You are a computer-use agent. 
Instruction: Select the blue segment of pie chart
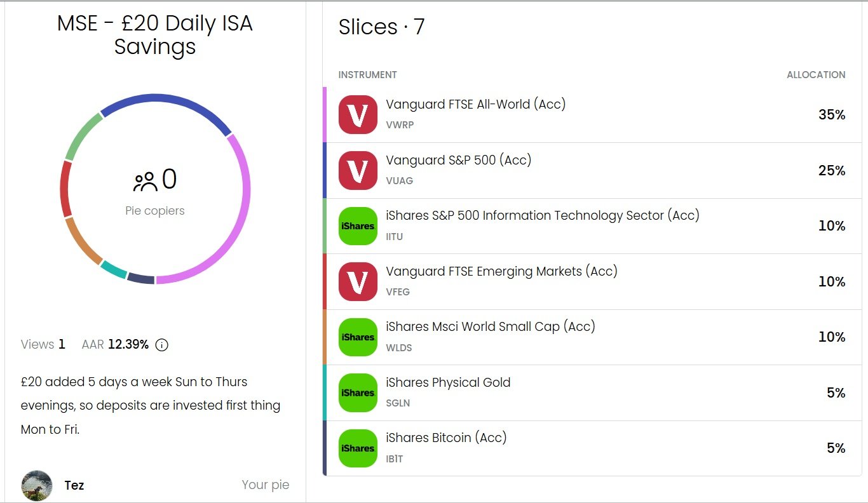[165, 99]
